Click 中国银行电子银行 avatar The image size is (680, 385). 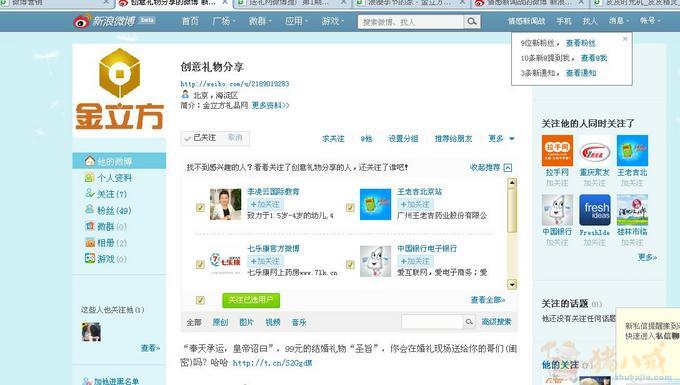coord(375,261)
